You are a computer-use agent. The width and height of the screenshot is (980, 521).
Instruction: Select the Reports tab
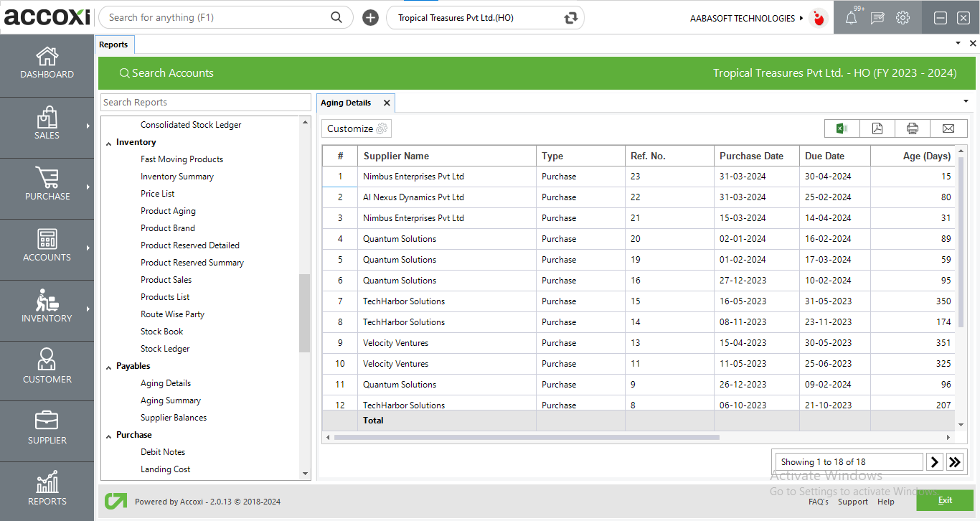pos(113,44)
